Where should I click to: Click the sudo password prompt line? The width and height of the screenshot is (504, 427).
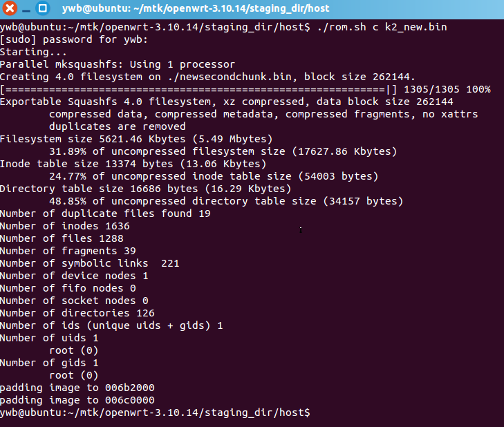[x=74, y=39]
